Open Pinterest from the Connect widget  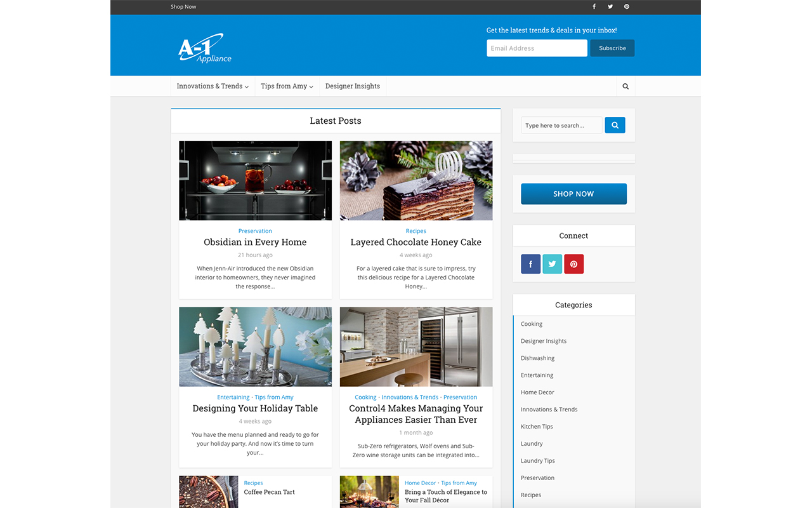(573, 264)
